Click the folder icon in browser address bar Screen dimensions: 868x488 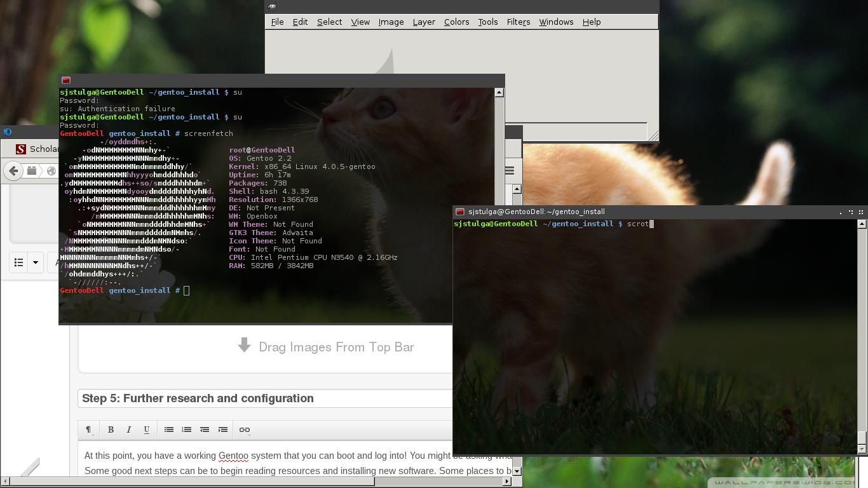pyautogui.click(x=32, y=171)
